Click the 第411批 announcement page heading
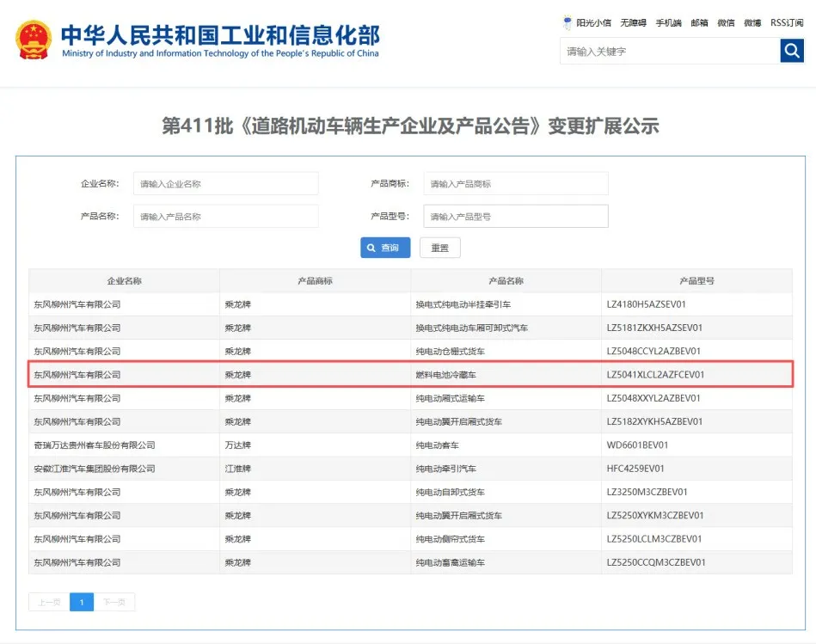The height and width of the screenshot is (644, 816). point(410,126)
